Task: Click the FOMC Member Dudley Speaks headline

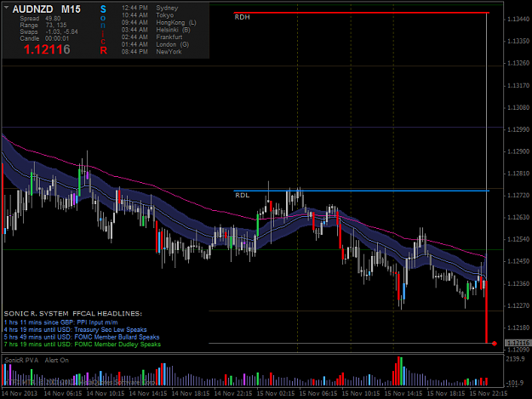Action: [83, 345]
